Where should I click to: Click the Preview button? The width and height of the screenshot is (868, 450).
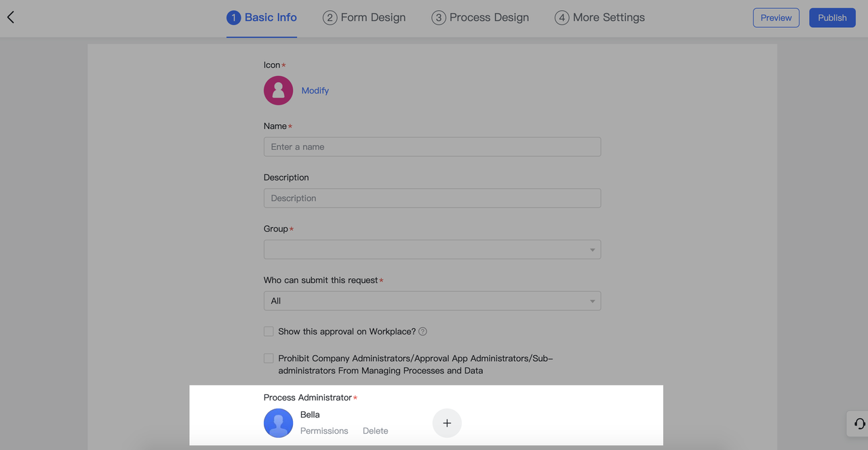[776, 18]
